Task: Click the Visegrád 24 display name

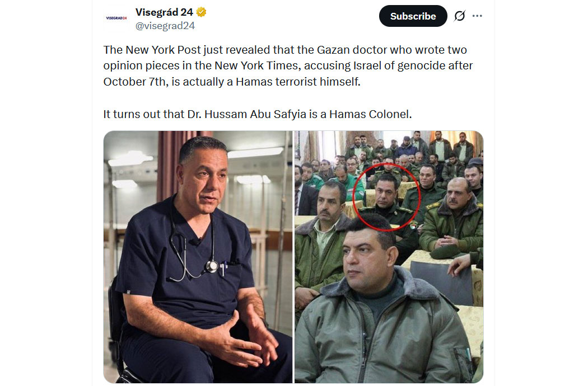Action: coord(164,12)
